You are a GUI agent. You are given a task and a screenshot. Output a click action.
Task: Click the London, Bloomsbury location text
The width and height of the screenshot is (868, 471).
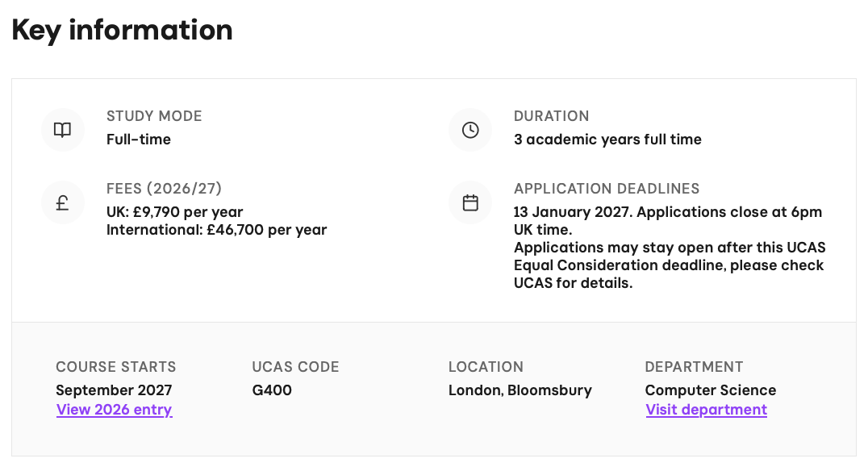pyautogui.click(x=520, y=390)
